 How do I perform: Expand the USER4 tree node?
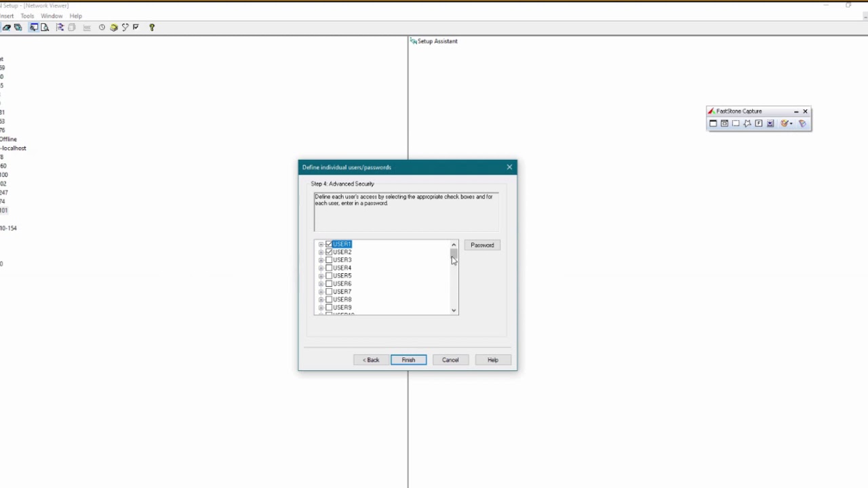(321, 268)
